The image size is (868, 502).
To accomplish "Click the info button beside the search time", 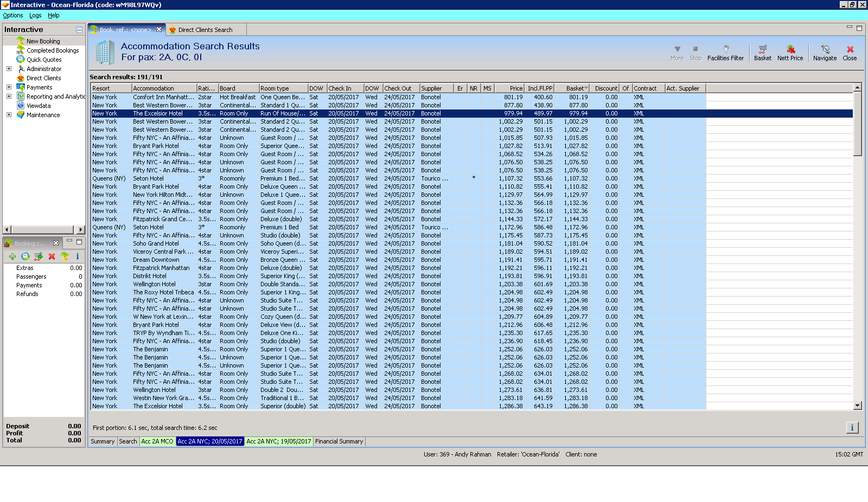I will coord(852,428).
